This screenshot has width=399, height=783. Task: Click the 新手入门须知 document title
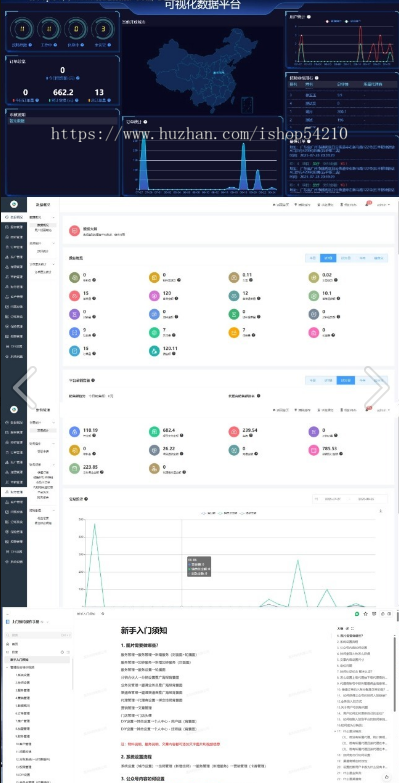[x=144, y=631]
